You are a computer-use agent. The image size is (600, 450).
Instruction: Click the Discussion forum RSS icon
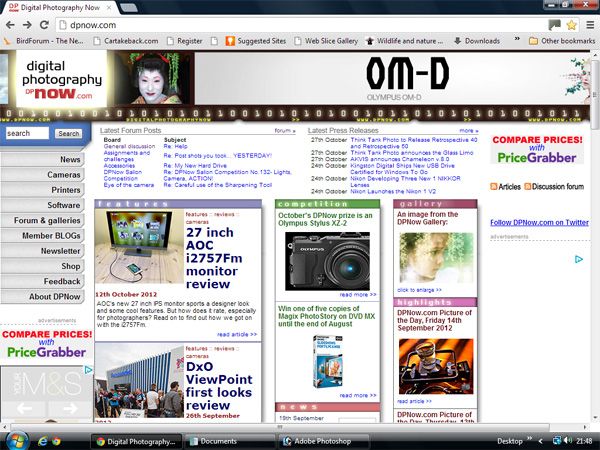click(x=528, y=186)
